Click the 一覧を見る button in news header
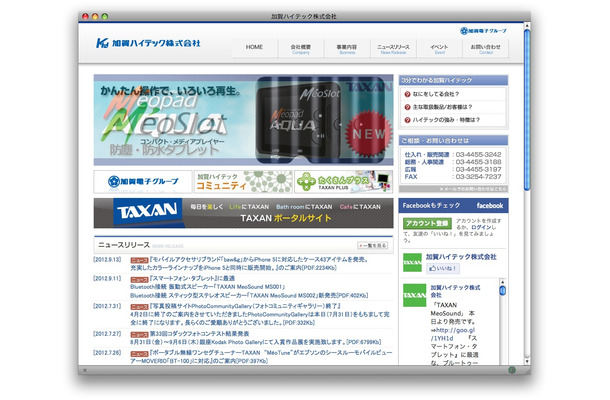The height and width of the screenshot is (400, 610). coord(373,246)
